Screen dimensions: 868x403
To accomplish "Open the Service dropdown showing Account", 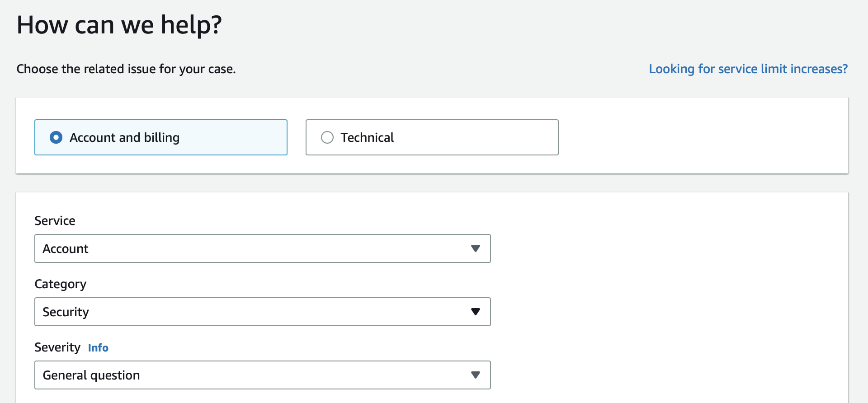I will coord(263,248).
